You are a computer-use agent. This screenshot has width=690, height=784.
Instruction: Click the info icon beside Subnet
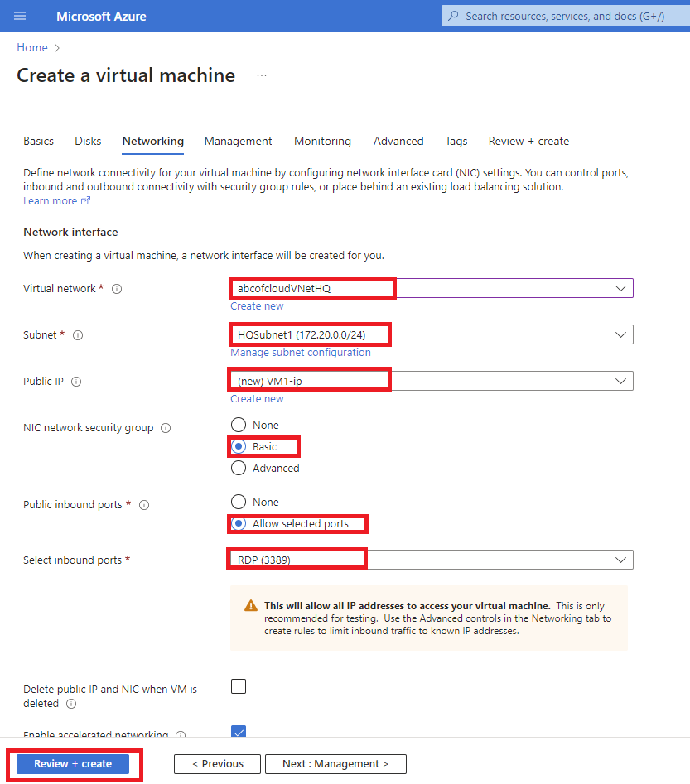[76, 335]
